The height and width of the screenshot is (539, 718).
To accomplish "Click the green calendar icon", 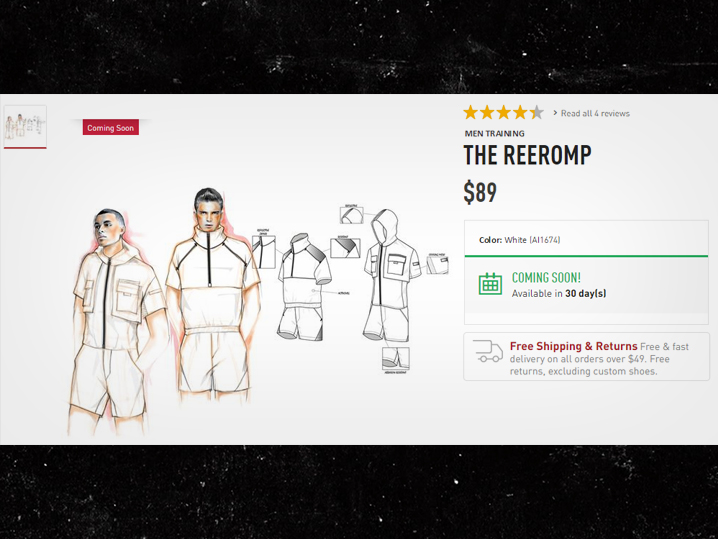I will click(490, 284).
